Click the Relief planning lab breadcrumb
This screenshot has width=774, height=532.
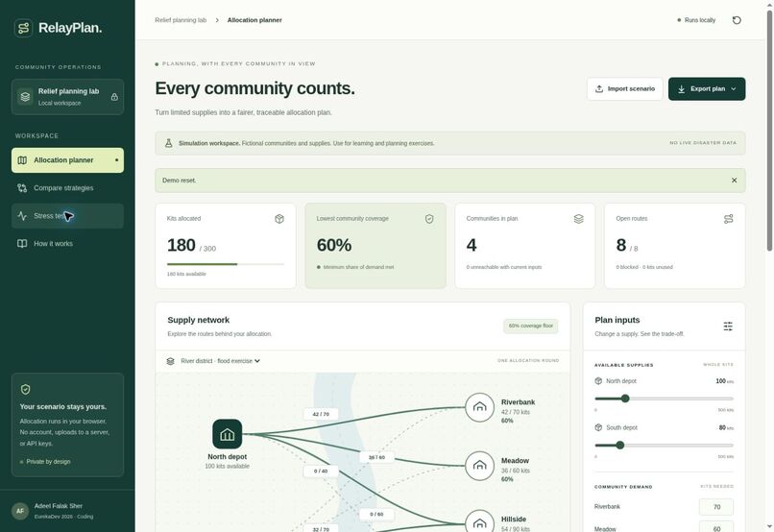[181, 20]
